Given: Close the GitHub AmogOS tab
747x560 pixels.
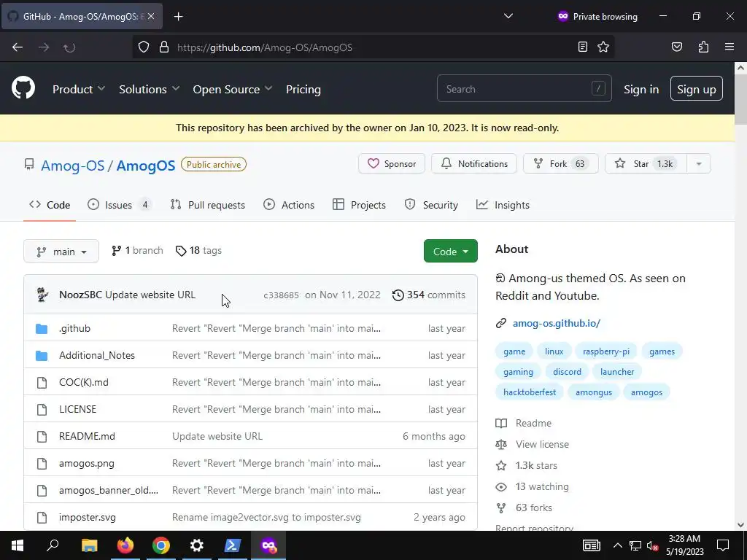Looking at the screenshot, I should click(x=151, y=16).
